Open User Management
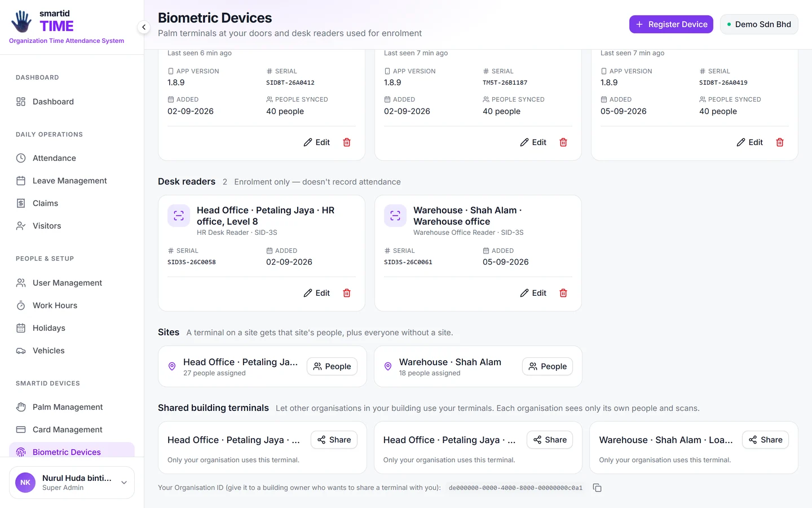The height and width of the screenshot is (508, 812). click(x=72, y=283)
